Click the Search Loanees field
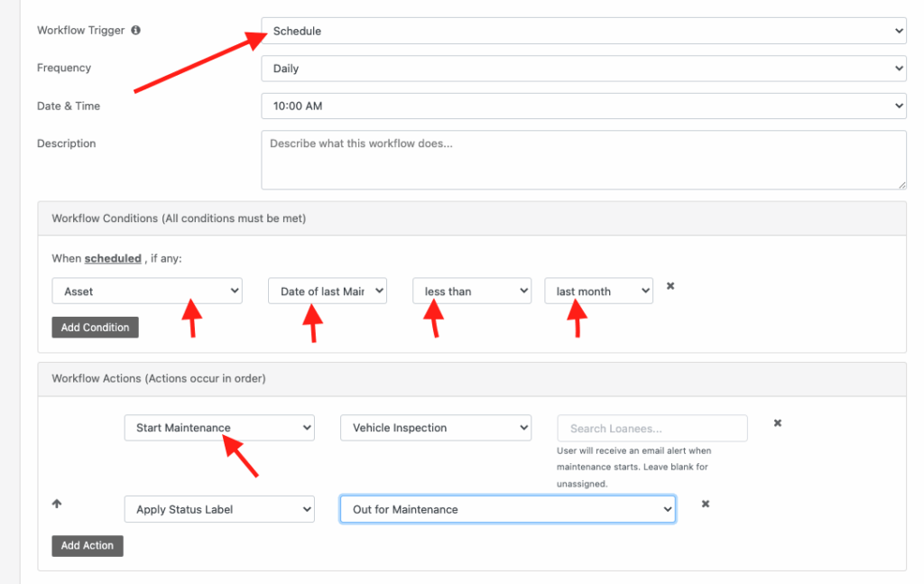 tap(651, 428)
